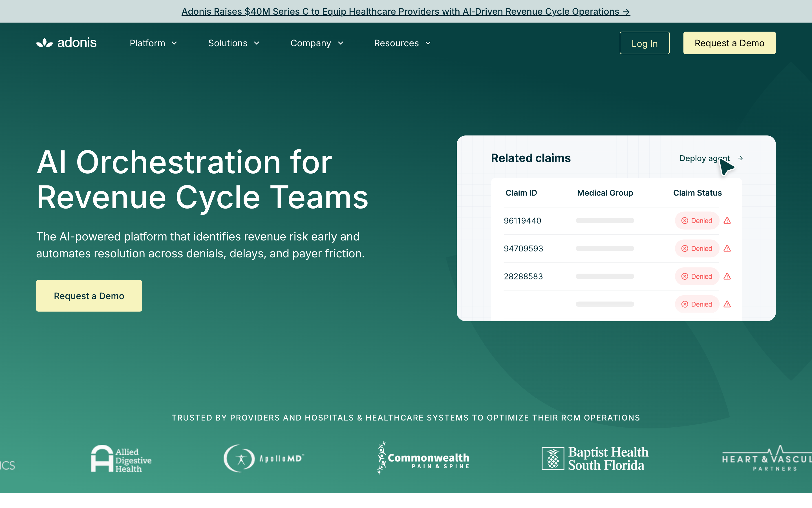812x508 pixels.
Task: Click the Claim ID column header
Action: pos(521,193)
